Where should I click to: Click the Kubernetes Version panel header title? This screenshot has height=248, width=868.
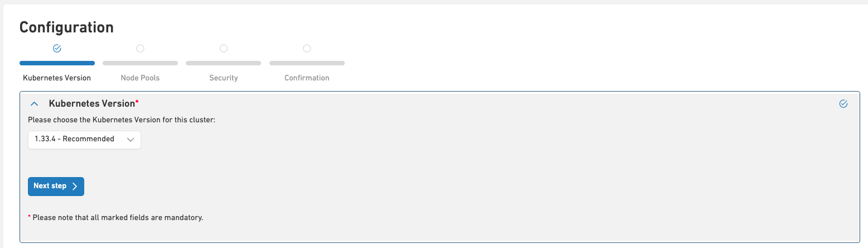pos(93,104)
